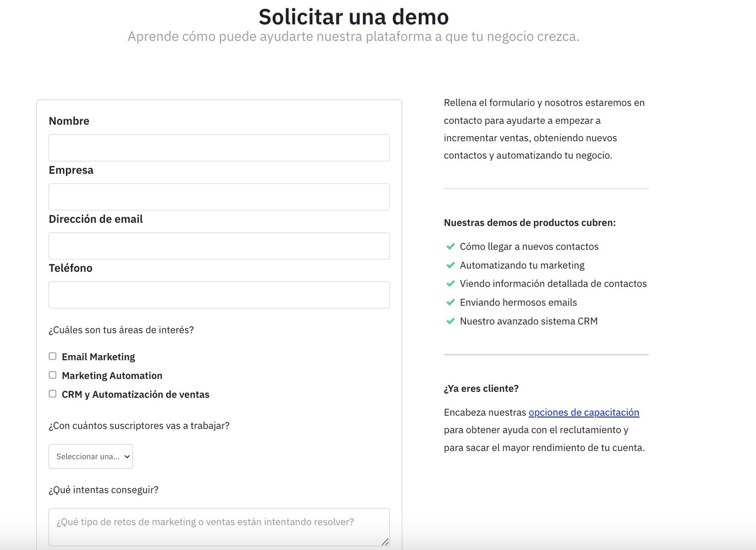Image resolution: width=756 pixels, height=550 pixels.
Task: Click the resize handle of the textarea
Action: tap(385, 541)
